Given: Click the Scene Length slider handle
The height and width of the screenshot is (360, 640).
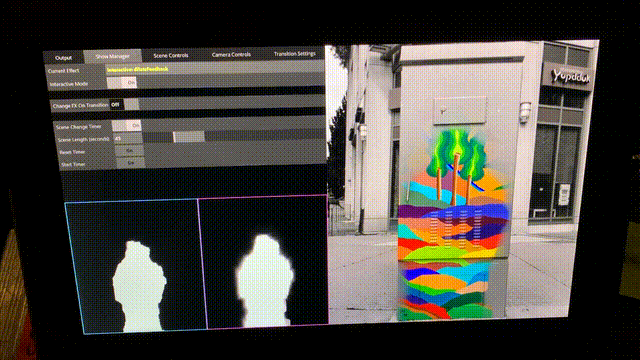Looking at the screenshot, I should (x=189, y=137).
